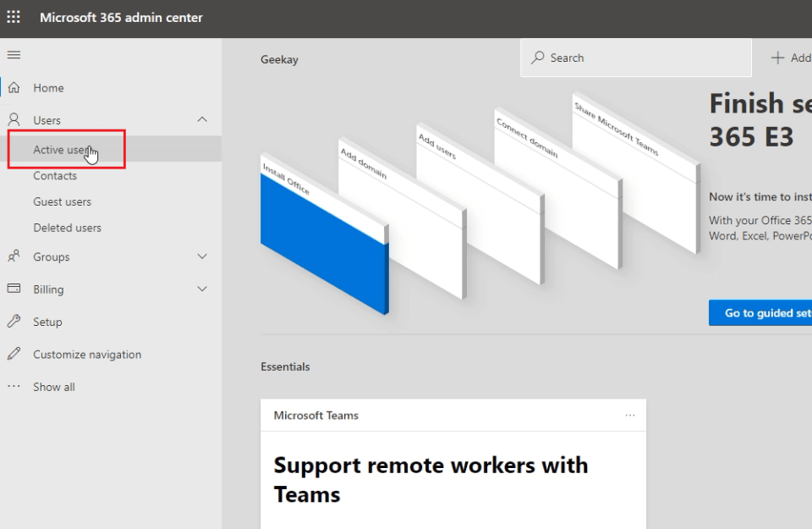Open Contacts under Users
This screenshot has width=812, height=529.
(55, 176)
